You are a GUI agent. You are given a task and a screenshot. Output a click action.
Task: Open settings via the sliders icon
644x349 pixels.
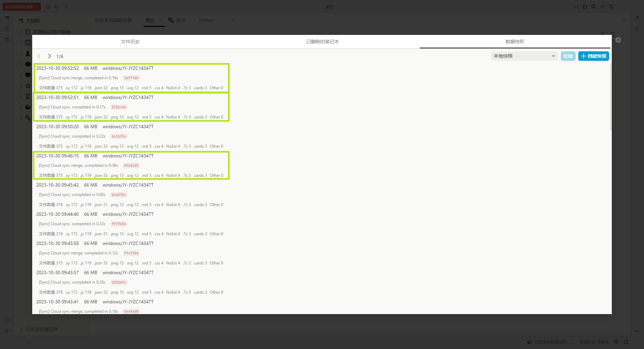[x=611, y=7]
